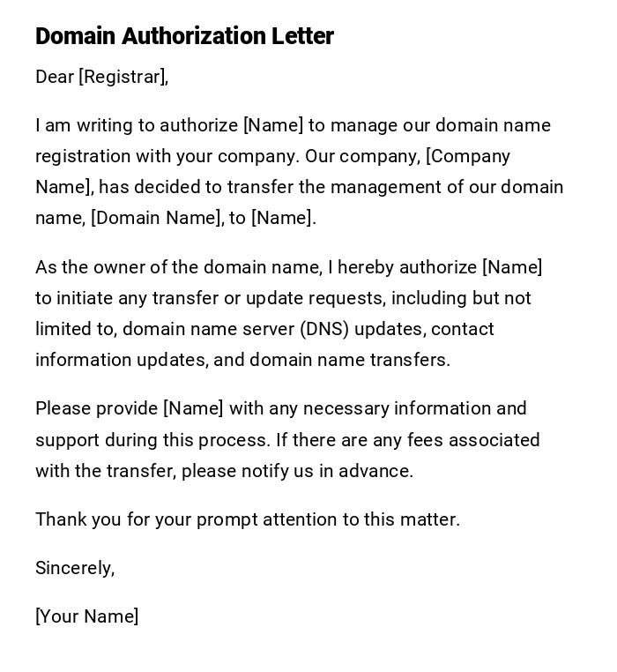This screenshot has height=672, width=617.
Task: Select the [Domain Name] placeholder
Action: click(157, 218)
